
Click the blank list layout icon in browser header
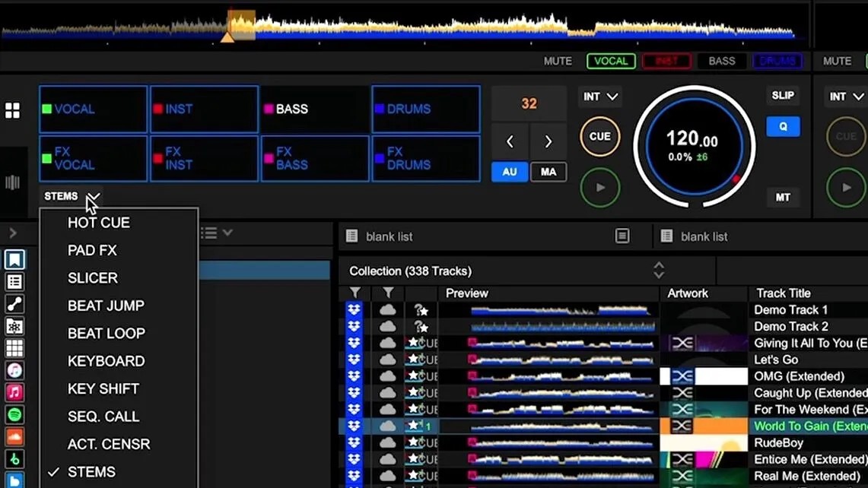click(x=622, y=236)
